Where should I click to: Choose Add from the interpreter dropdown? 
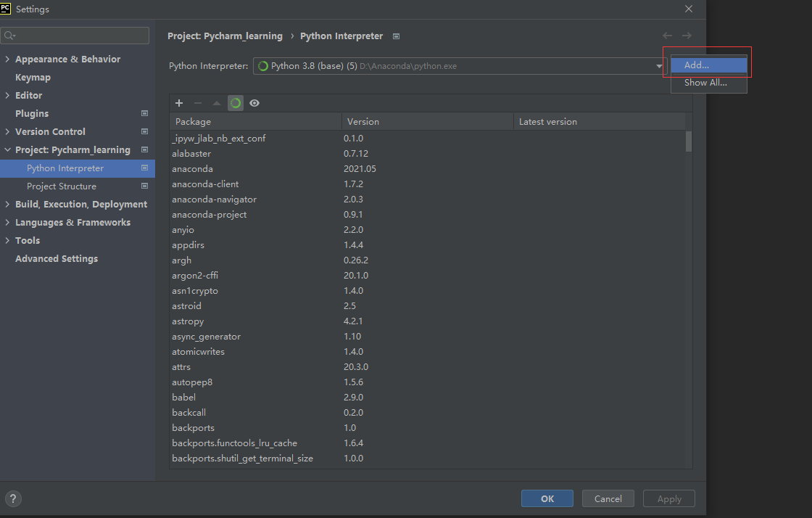tap(707, 64)
